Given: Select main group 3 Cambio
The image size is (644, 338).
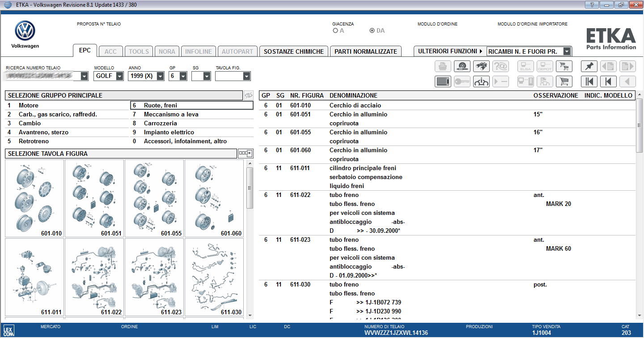Looking at the screenshot, I should [67, 123].
